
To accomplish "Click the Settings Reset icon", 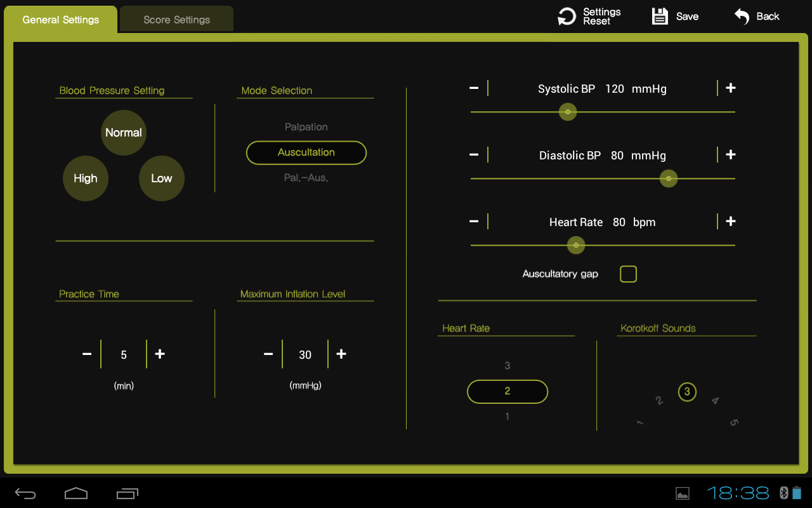I will point(566,17).
